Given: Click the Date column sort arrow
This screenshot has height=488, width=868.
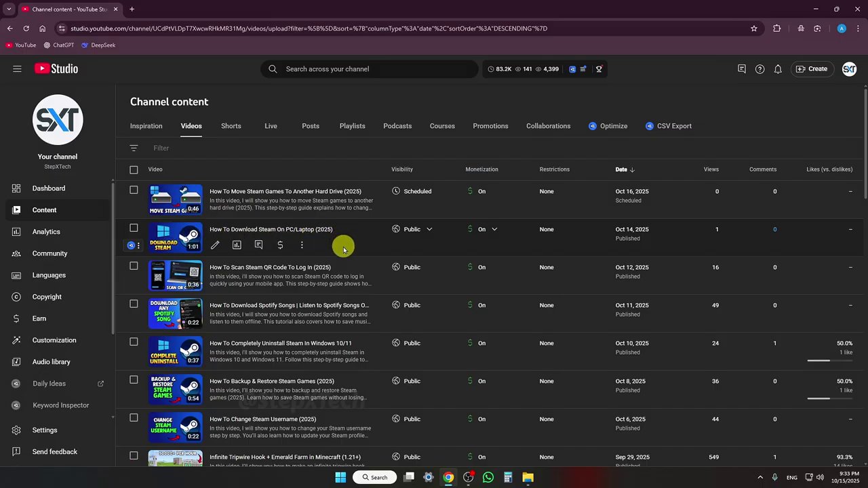Looking at the screenshot, I should tap(632, 169).
